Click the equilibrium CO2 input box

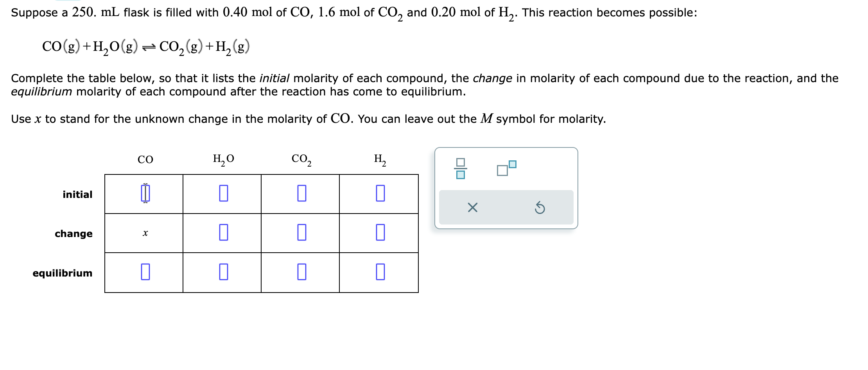[x=301, y=273]
